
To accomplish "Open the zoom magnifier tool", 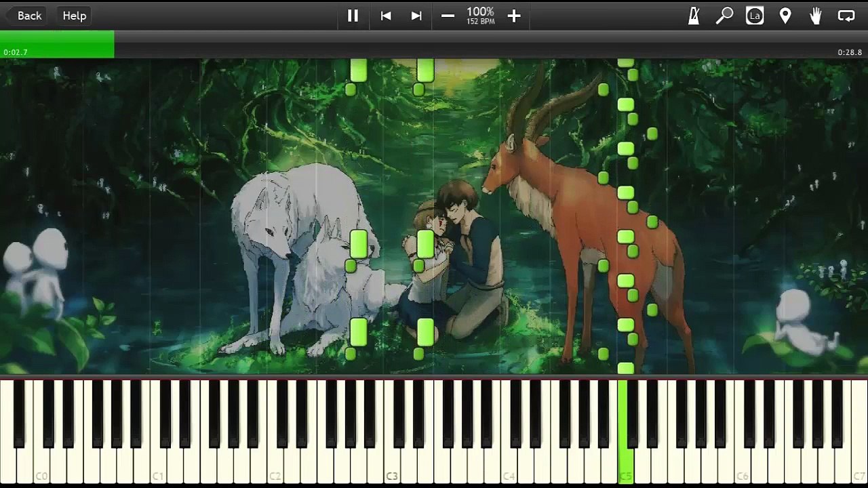I will [x=724, y=16].
